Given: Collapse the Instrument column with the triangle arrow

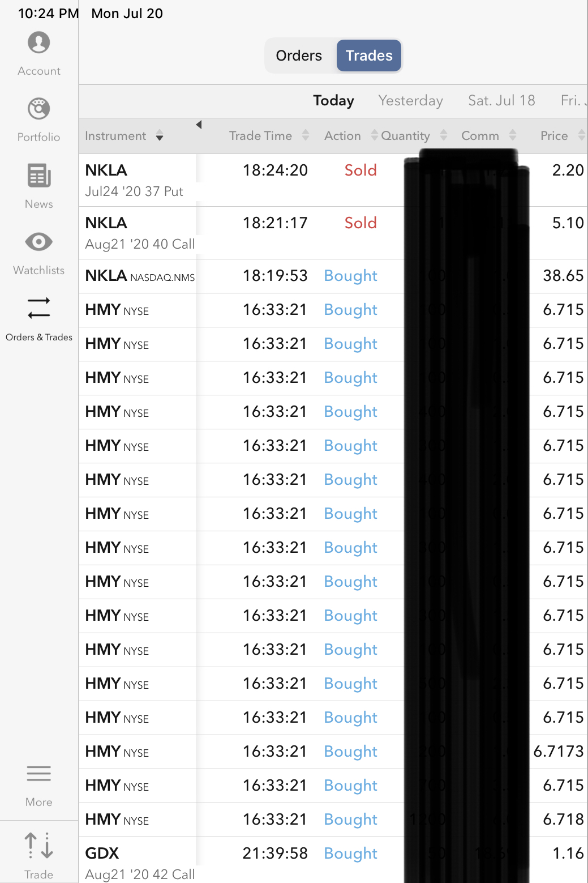Looking at the screenshot, I should (x=199, y=125).
